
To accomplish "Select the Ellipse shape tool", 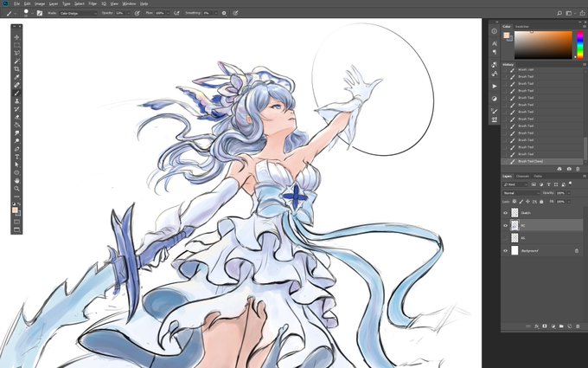I will click(x=16, y=172).
